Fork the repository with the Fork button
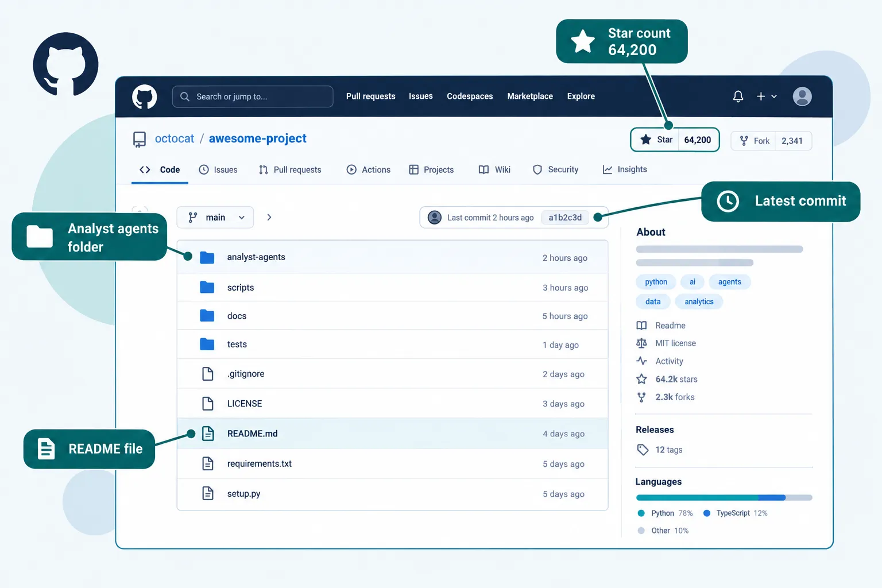This screenshot has height=588, width=882. click(x=754, y=141)
